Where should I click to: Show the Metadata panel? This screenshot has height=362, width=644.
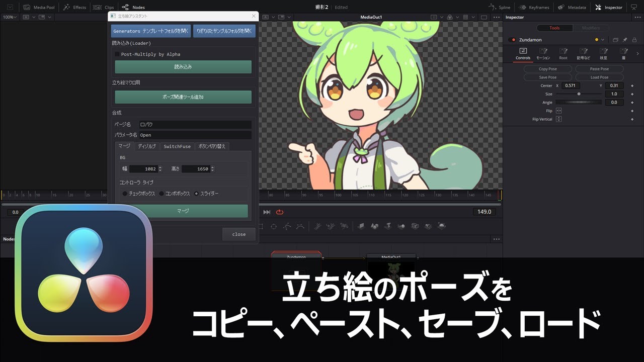click(x=572, y=8)
